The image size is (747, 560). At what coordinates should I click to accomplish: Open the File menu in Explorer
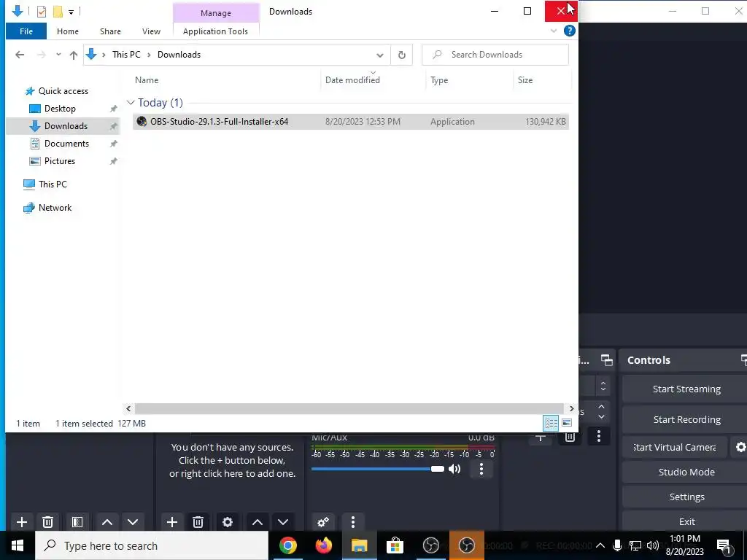tap(26, 31)
